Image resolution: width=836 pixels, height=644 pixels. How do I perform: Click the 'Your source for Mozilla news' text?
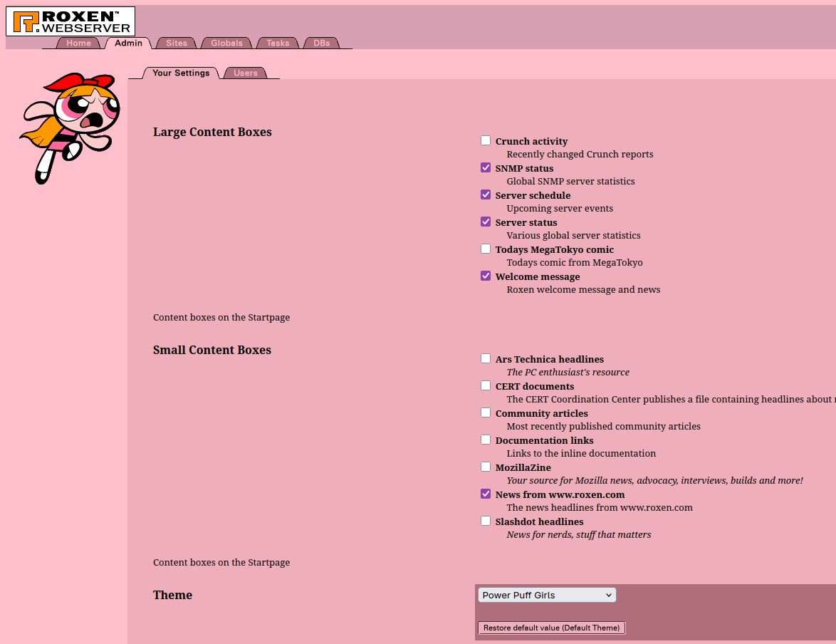click(x=654, y=481)
